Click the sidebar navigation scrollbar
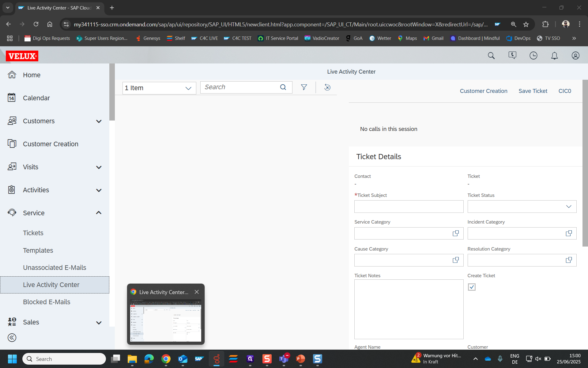Screen dimensions: 588x368 (112, 92)
